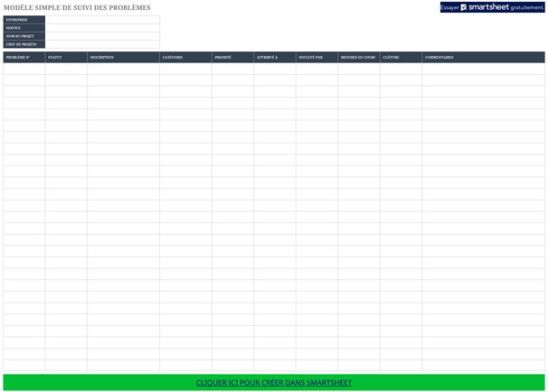Image resolution: width=548 pixels, height=392 pixels.
Task: Click the 'CHEF DE PROJETS' label cell
Action: pyautogui.click(x=24, y=44)
